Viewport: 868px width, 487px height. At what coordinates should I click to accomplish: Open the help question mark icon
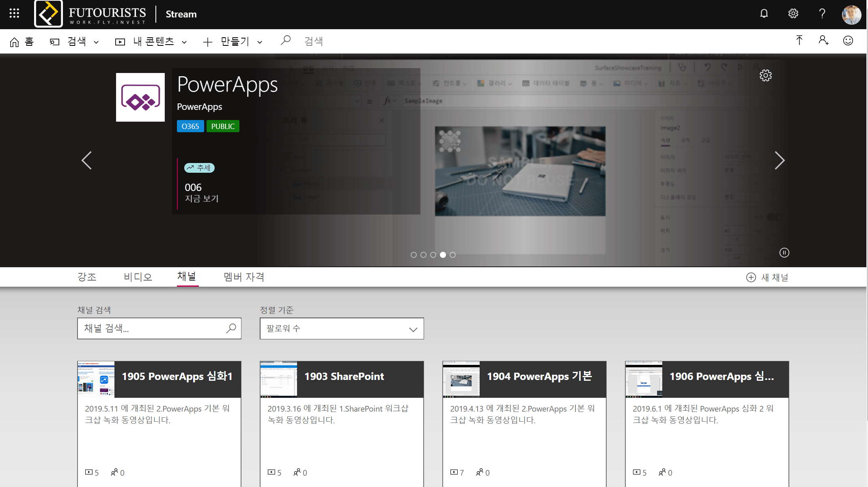[x=822, y=14]
